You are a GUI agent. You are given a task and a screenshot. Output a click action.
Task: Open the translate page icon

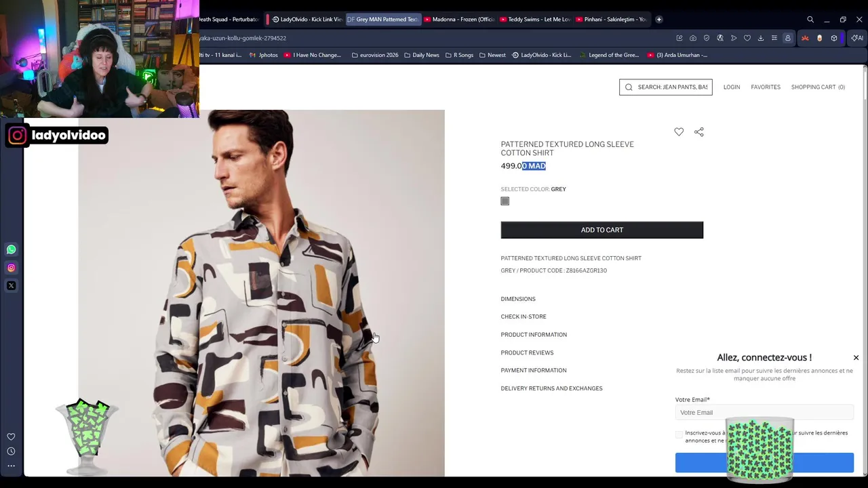(x=719, y=38)
